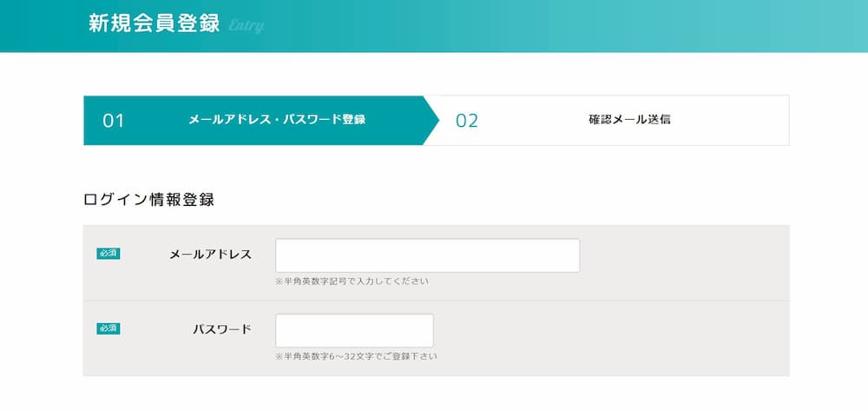This screenshot has height=411, width=868.
Task: Click the teal header banner's right side
Action: (738, 26)
